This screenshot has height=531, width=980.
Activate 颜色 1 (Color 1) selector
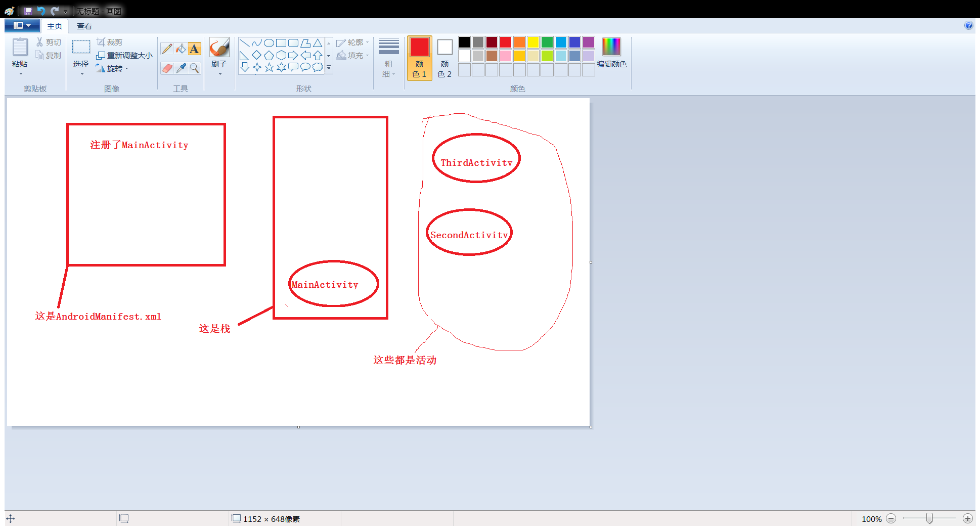[419, 58]
